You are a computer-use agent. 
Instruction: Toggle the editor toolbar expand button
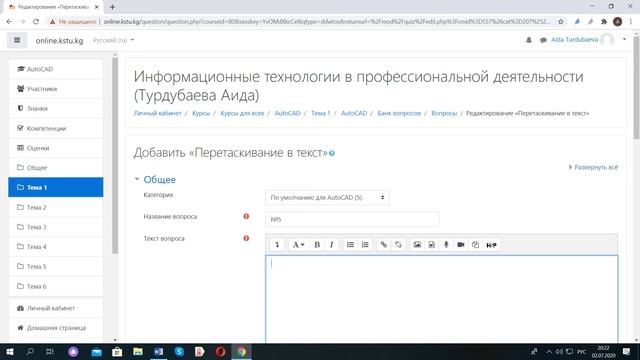point(277,244)
